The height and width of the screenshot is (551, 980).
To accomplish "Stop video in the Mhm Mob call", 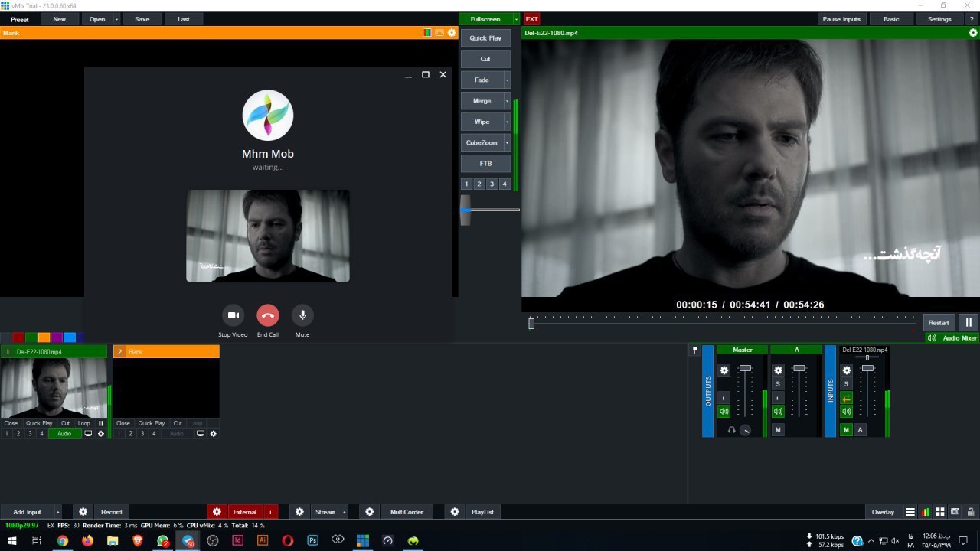I will click(x=234, y=315).
